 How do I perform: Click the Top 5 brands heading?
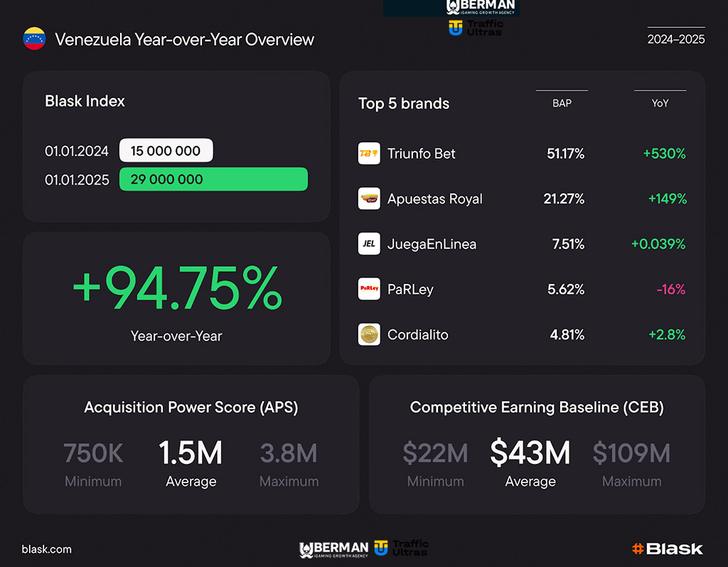pos(404,103)
